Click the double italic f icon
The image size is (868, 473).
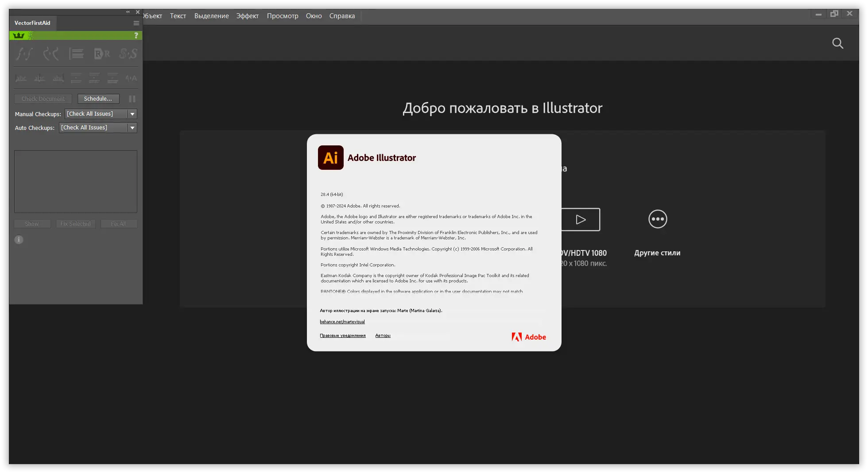tap(24, 54)
